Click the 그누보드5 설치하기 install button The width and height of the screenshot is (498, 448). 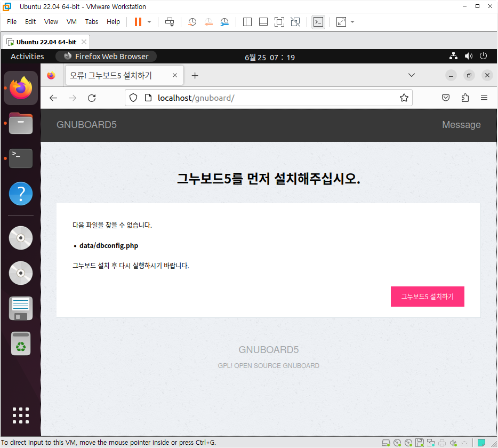(428, 297)
